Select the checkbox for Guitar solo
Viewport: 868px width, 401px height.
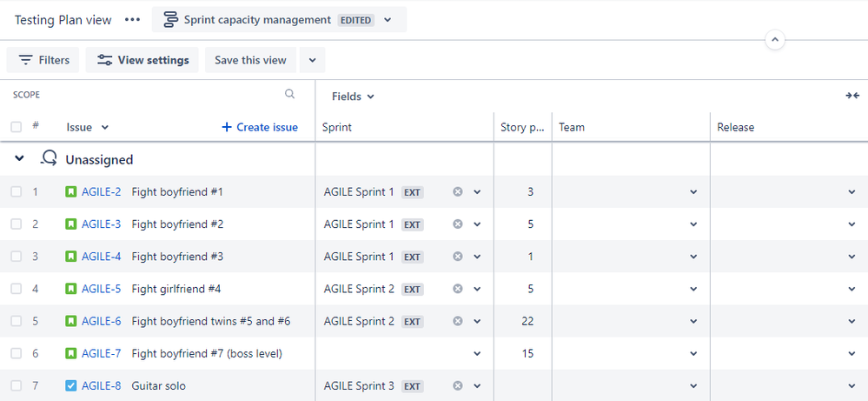(x=17, y=385)
